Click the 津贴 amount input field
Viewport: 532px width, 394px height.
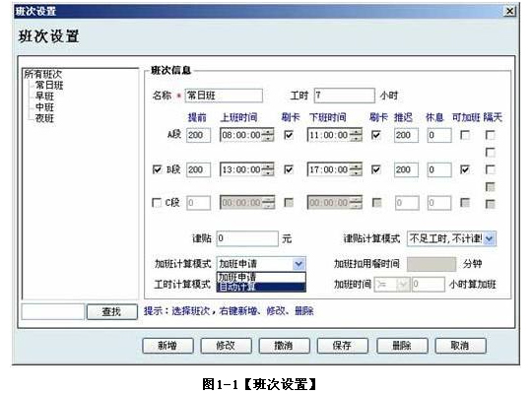pos(247,238)
